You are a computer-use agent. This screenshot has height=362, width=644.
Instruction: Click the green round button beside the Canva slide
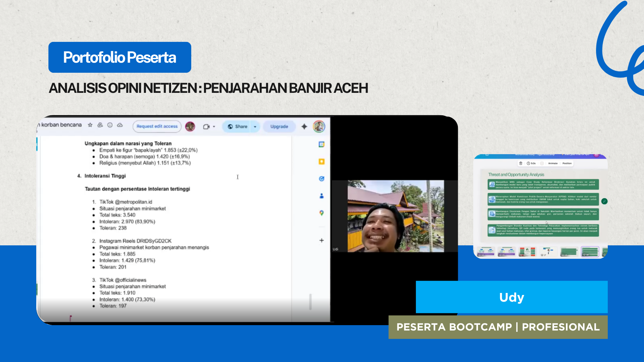[604, 201]
